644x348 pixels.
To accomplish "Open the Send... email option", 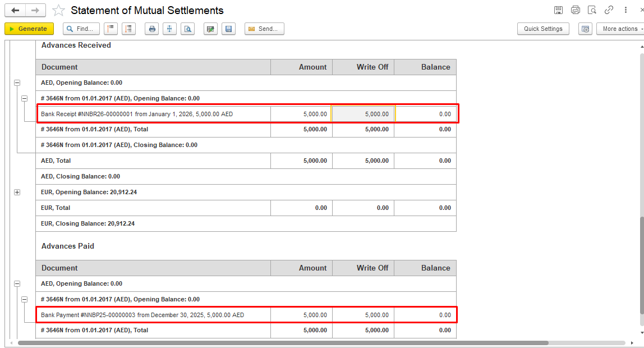I will [264, 29].
